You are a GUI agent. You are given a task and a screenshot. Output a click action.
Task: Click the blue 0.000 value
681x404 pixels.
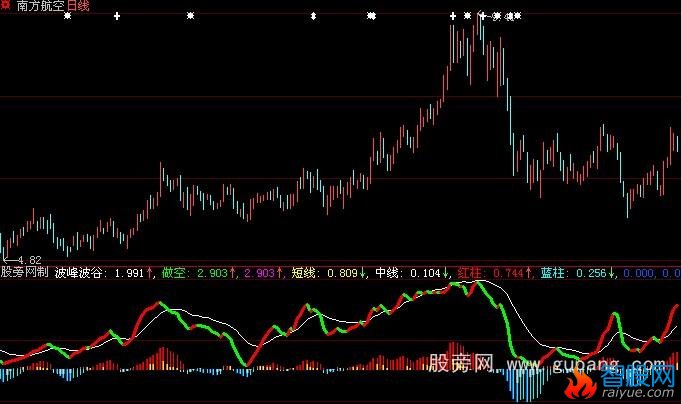(x=638, y=273)
